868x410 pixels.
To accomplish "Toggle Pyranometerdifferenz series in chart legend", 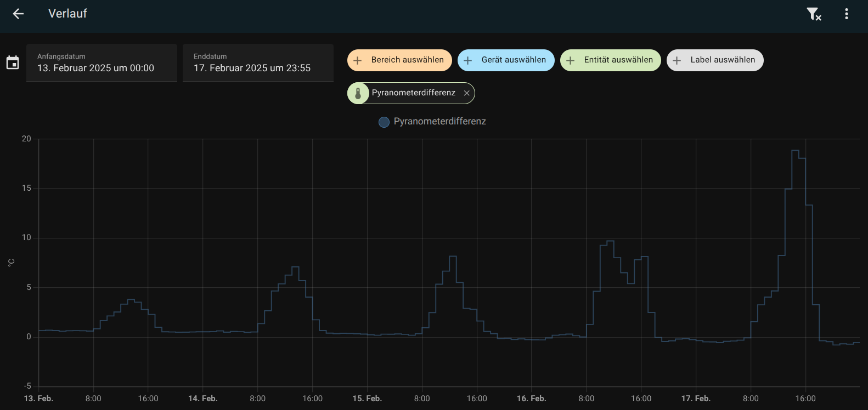I will point(439,122).
